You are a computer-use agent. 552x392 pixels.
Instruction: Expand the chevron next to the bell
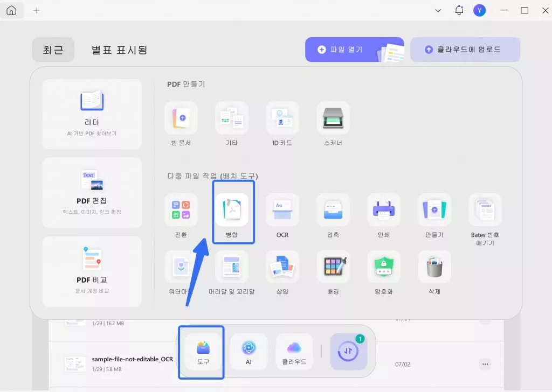(x=438, y=10)
